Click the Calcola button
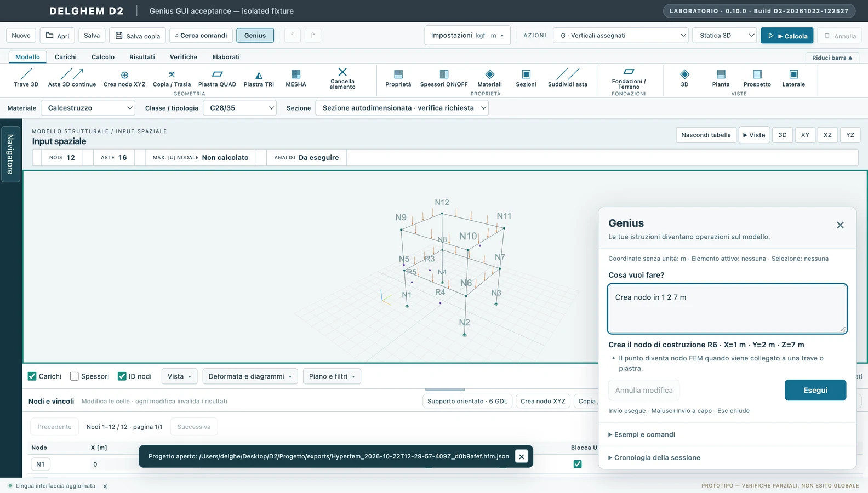Viewport: 868px width, 493px height. pyautogui.click(x=787, y=36)
